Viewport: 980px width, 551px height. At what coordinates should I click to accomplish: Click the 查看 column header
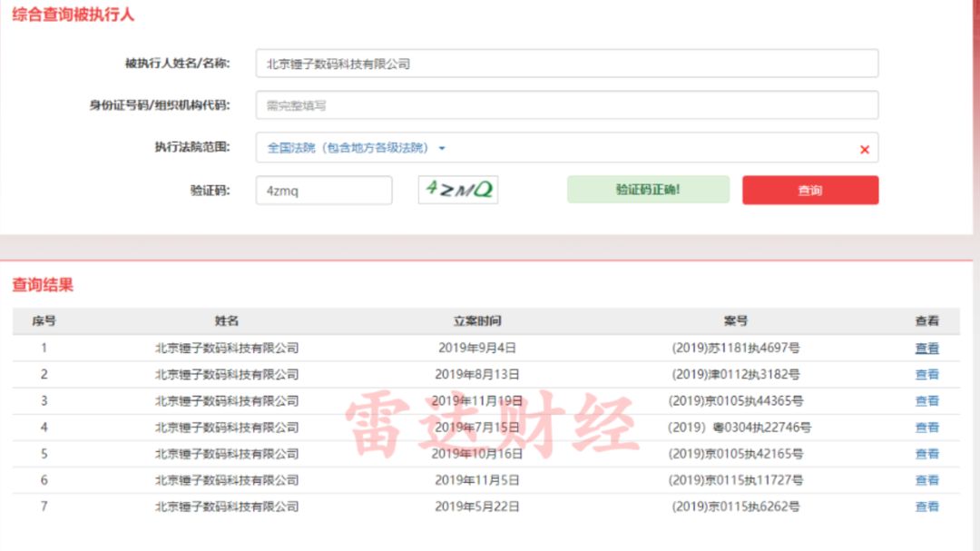click(x=926, y=320)
